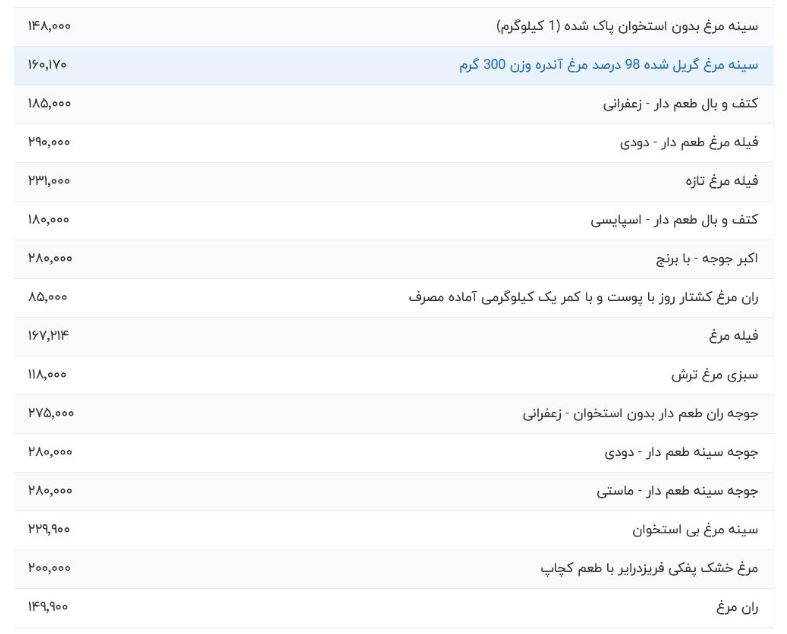
Task: Select row جوجه سینه طعم دار - ماستی
Action: pos(394,491)
